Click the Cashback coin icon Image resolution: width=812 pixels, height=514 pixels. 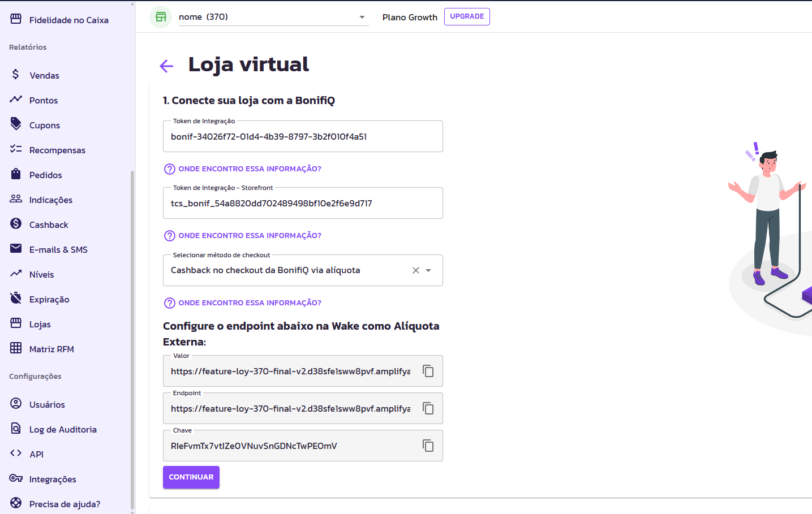click(x=16, y=224)
